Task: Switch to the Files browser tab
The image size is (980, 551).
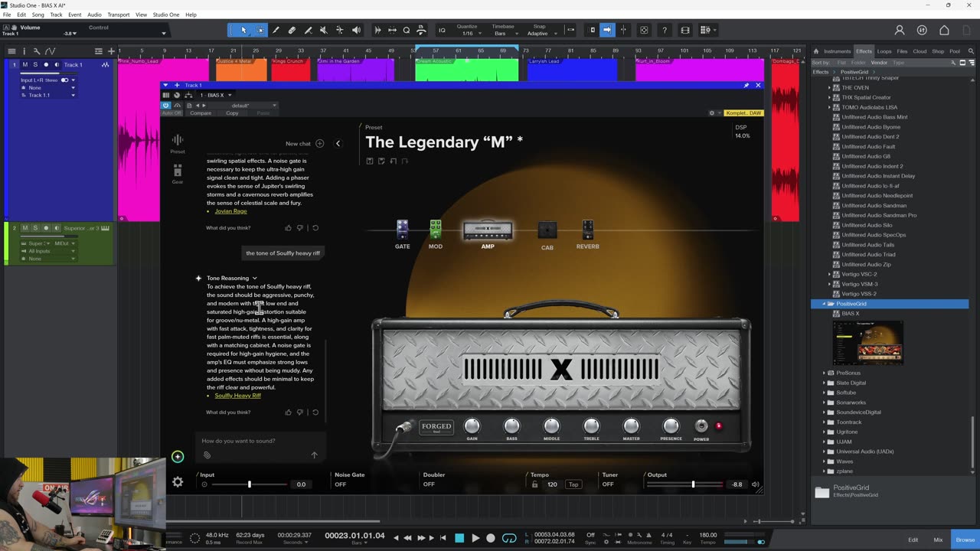Action: point(902,51)
